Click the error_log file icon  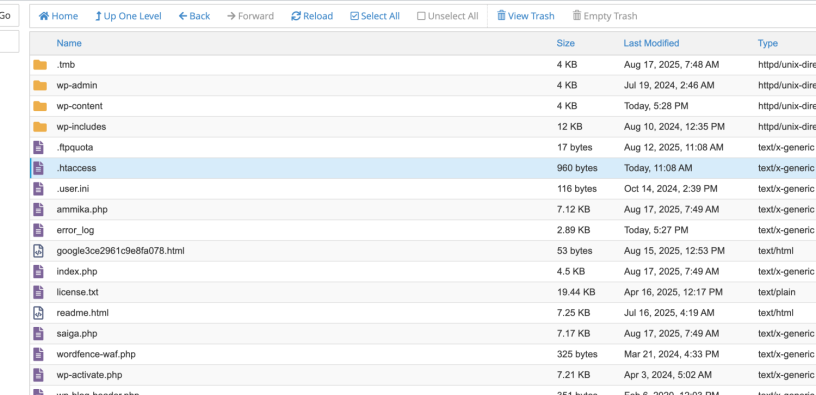coord(39,230)
